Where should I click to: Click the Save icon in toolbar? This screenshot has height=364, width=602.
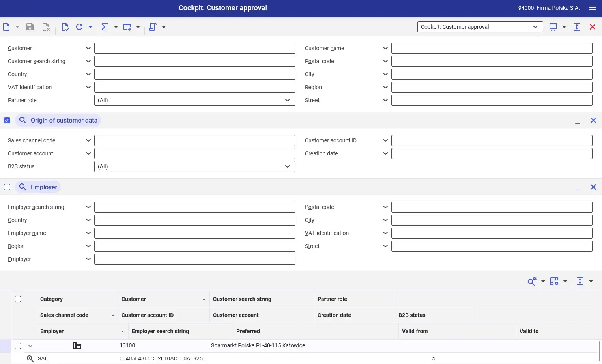(30, 27)
